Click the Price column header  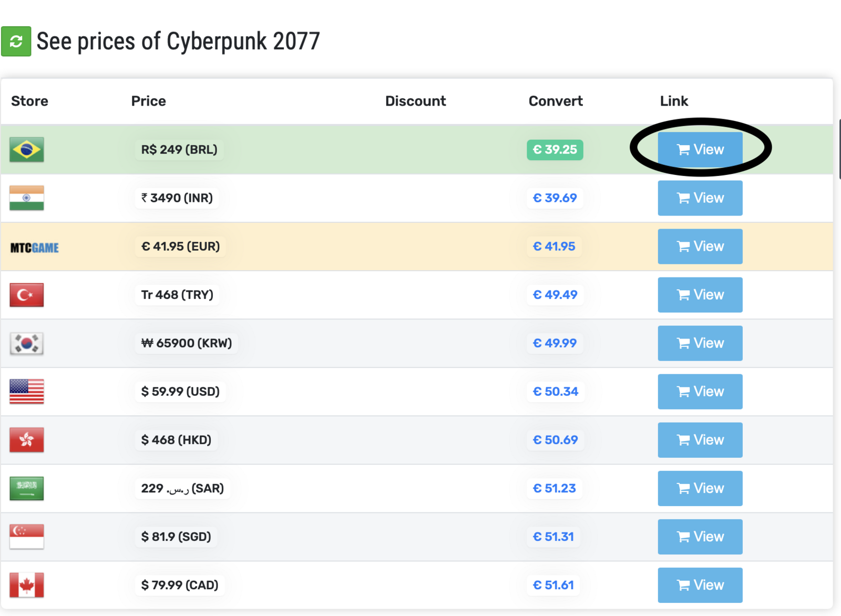pyautogui.click(x=148, y=101)
